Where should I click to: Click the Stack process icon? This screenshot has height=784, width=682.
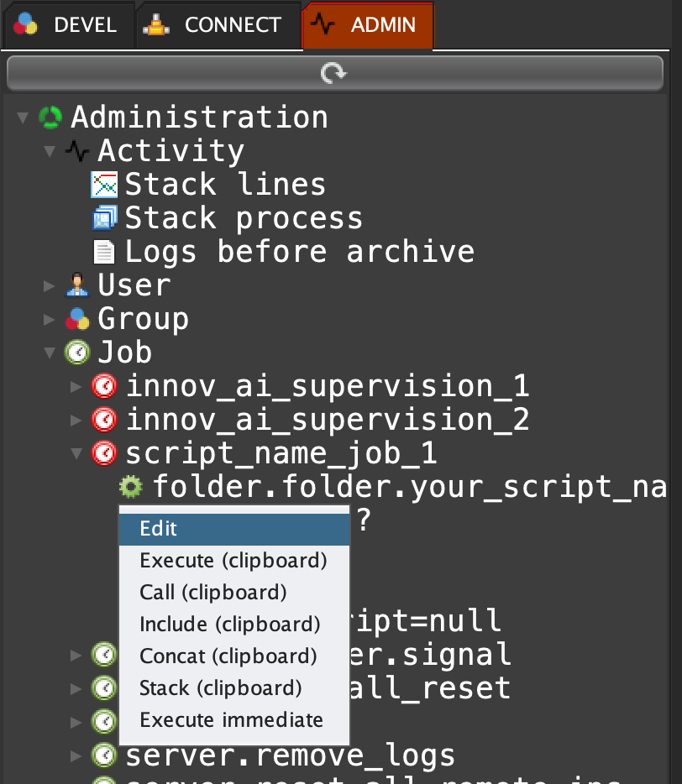[104, 218]
